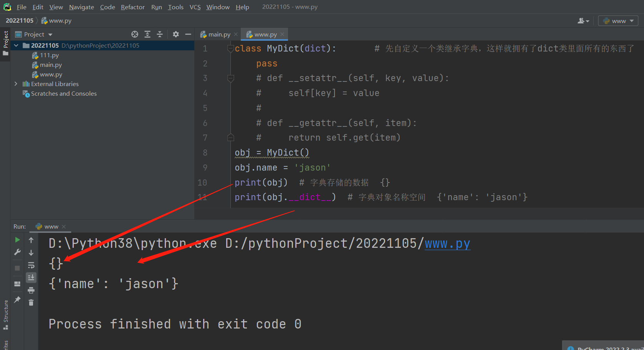Select opened file locate crosshair icon

point(135,34)
